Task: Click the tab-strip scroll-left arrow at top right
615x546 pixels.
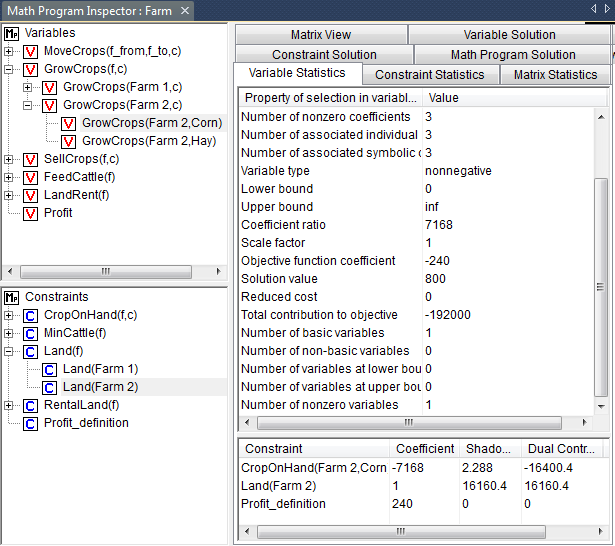Action: tap(594, 8)
